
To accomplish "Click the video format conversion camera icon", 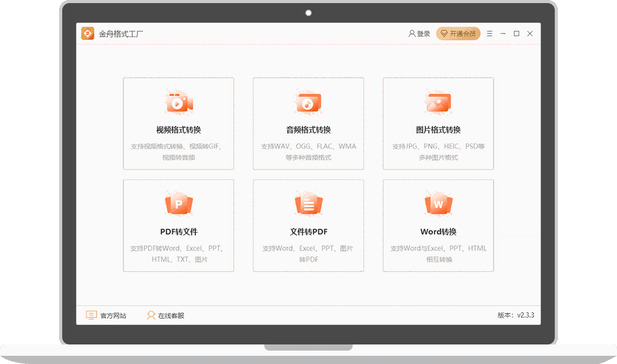I will [178, 103].
